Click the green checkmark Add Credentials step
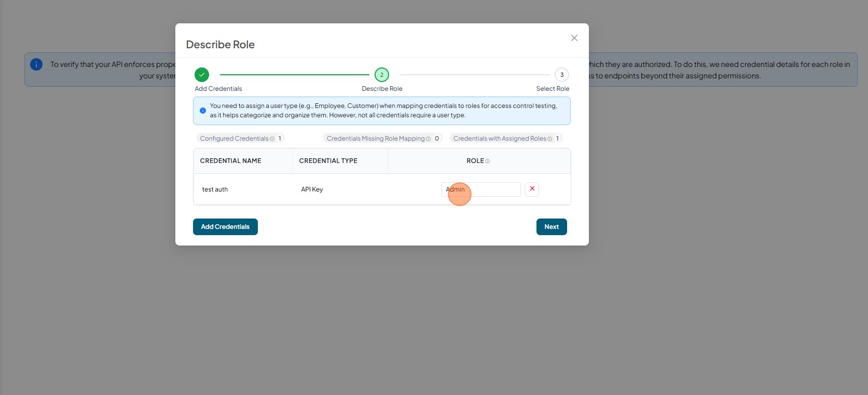This screenshot has height=395, width=868. click(202, 75)
